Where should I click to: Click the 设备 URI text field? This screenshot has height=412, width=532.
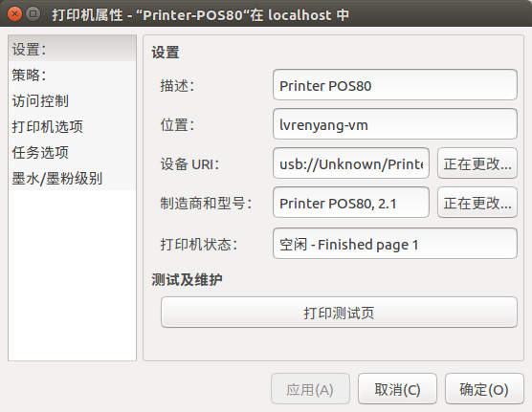[x=351, y=163]
